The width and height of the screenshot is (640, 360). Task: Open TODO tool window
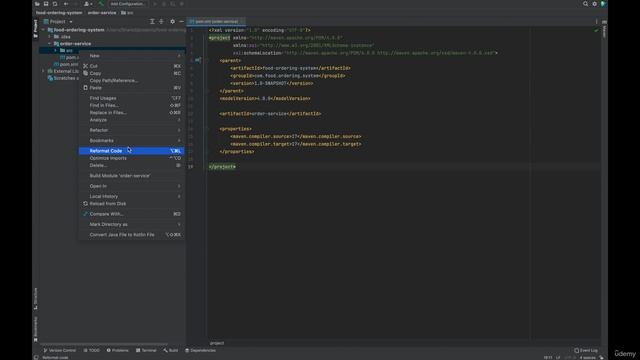(x=91, y=350)
